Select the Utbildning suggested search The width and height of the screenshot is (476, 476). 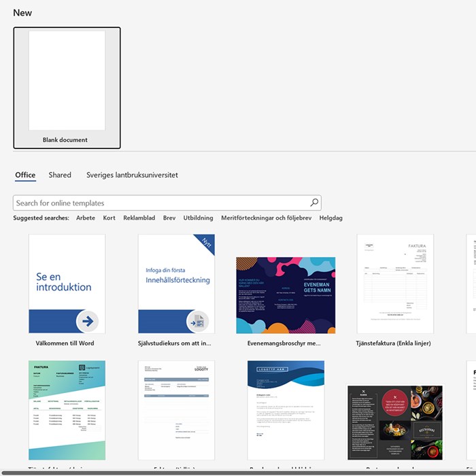198,218
